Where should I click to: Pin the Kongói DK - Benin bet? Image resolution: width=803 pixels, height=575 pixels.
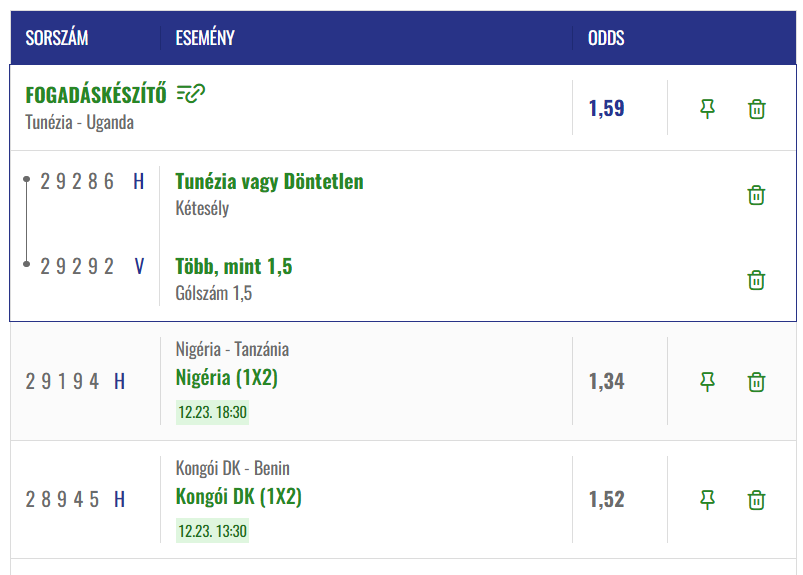pyautogui.click(x=708, y=499)
